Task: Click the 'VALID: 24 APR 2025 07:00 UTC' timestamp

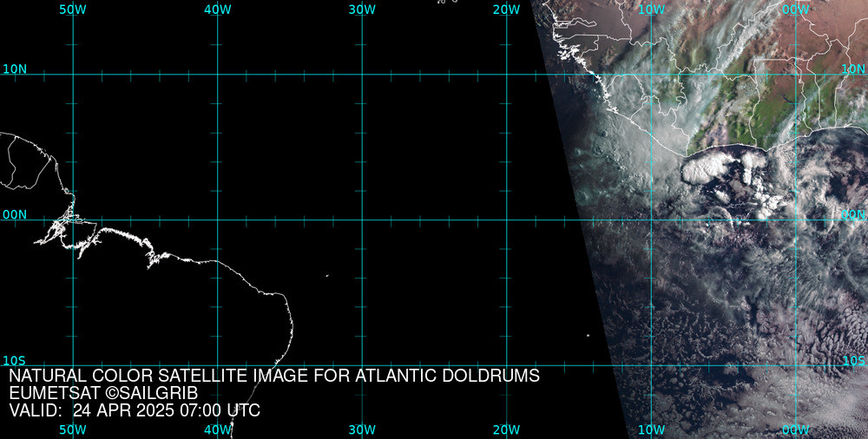Action: [x=135, y=410]
